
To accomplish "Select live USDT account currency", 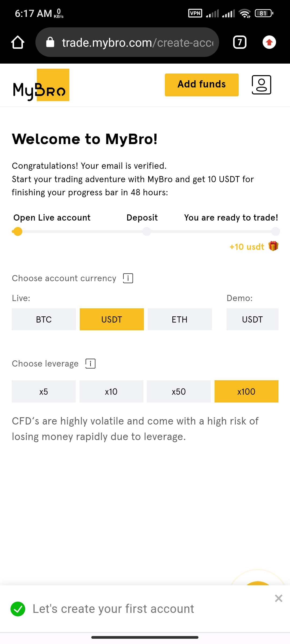I will click(112, 319).
